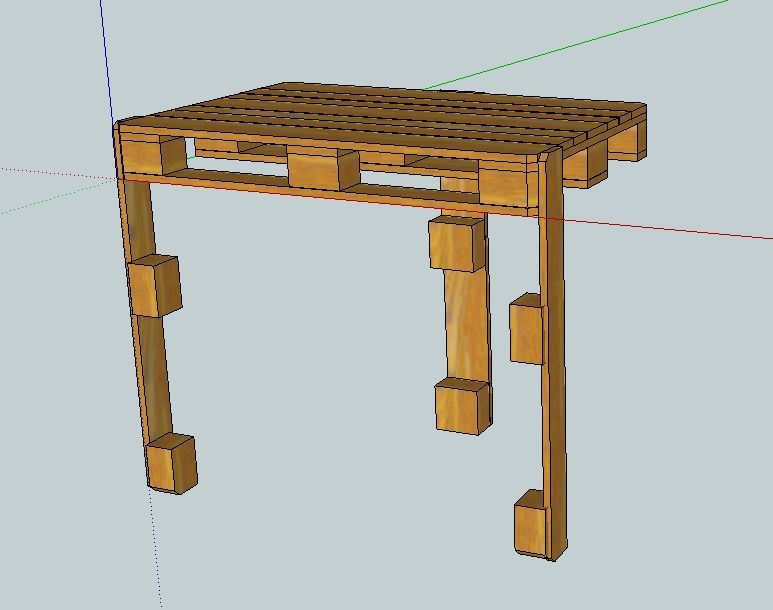Select the upper block on front-right leg
Image resolution: width=773 pixels, height=610 pixels.
[527, 329]
